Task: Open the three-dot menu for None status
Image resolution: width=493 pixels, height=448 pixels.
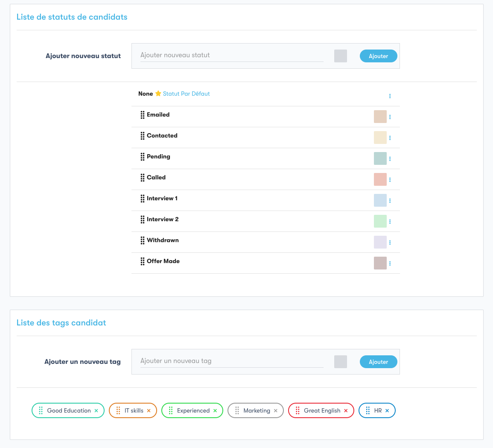Action: 390,96
